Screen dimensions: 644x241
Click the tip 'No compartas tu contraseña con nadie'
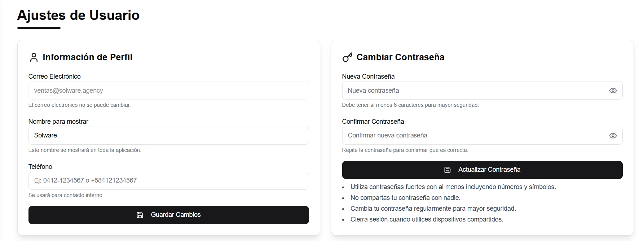[405, 198]
